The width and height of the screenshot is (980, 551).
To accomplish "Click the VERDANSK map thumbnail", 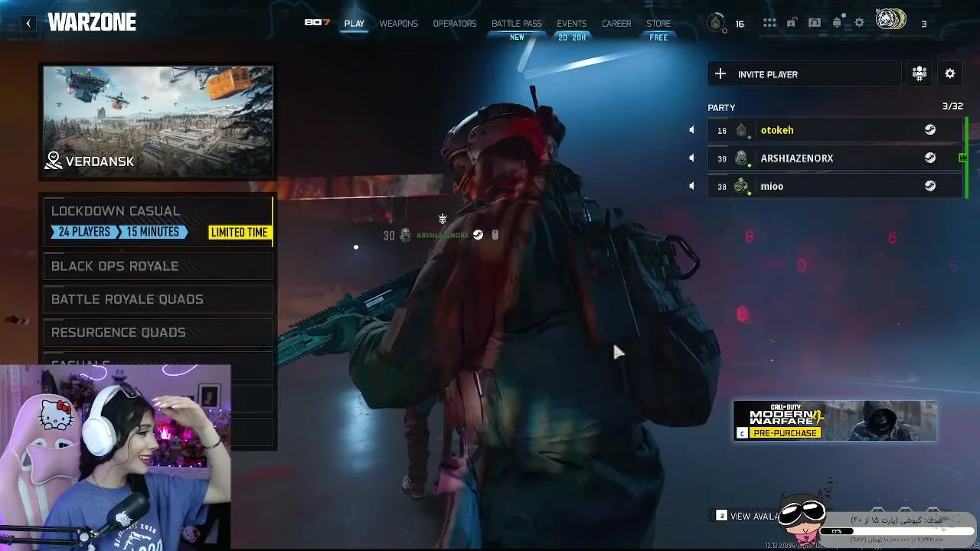I will pos(158,122).
